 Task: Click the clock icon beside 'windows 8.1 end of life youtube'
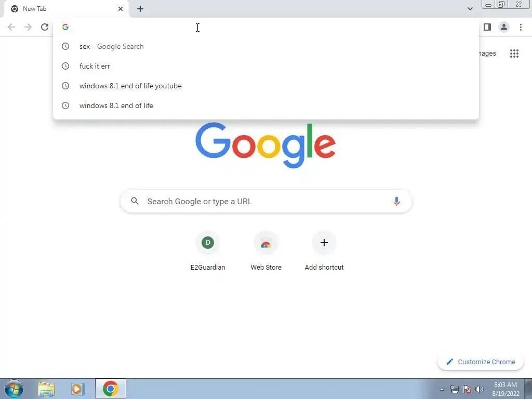[x=65, y=86]
